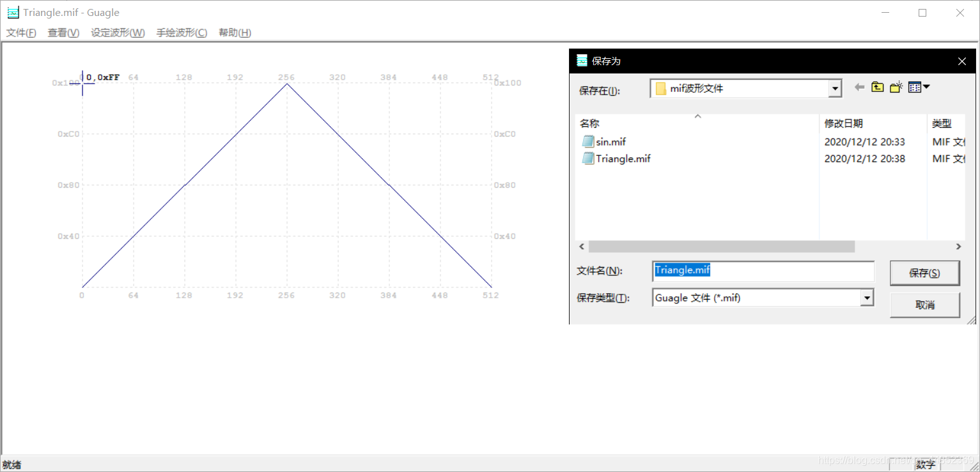Image resolution: width=980 pixels, height=472 pixels.
Task: Click the 保存(S) button
Action: [x=924, y=273]
